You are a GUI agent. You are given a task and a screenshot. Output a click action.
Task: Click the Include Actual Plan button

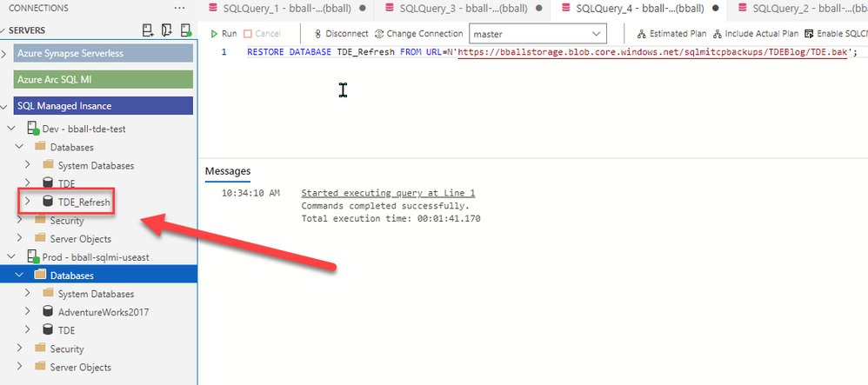point(756,34)
